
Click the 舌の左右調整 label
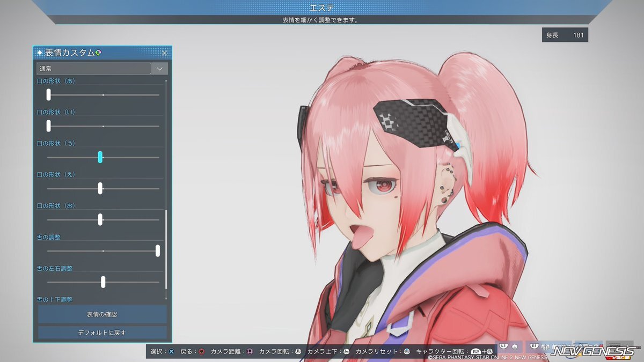coord(55,268)
